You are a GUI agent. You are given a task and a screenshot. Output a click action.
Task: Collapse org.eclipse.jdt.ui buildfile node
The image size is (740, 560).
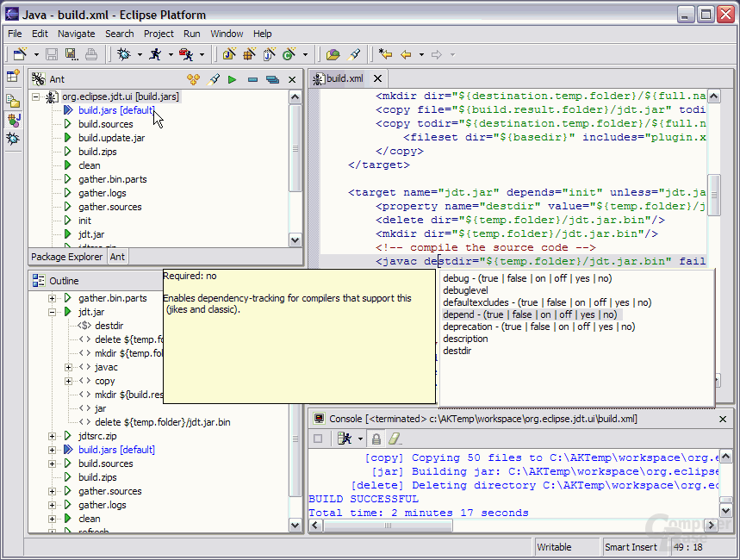(x=36, y=96)
